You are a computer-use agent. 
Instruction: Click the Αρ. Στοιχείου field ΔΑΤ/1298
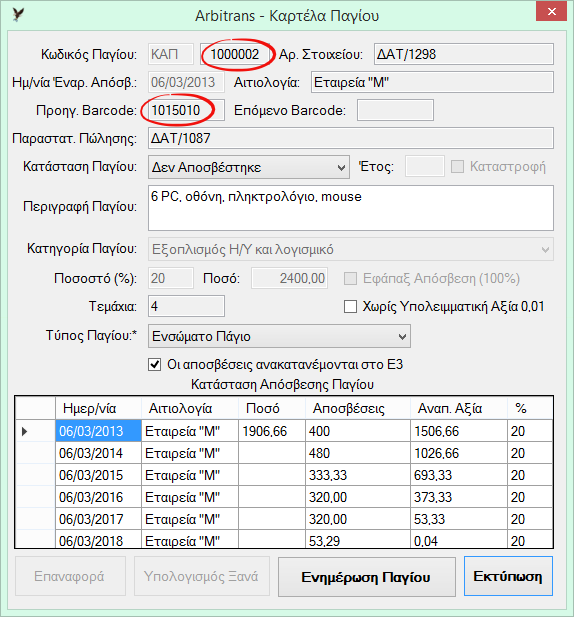coord(464,54)
